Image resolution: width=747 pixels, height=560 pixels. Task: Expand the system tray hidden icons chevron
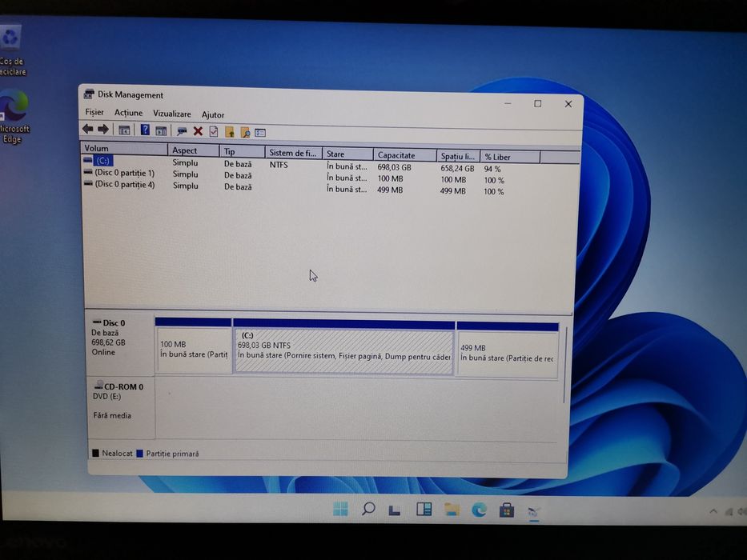(713, 511)
